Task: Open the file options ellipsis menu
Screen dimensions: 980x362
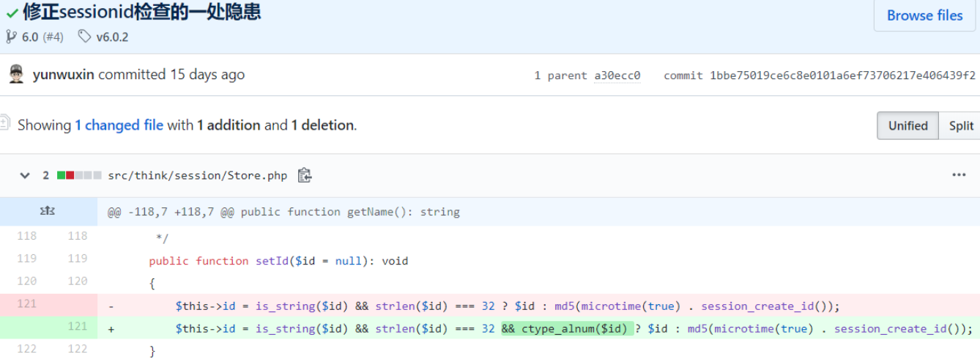Action: click(x=959, y=175)
